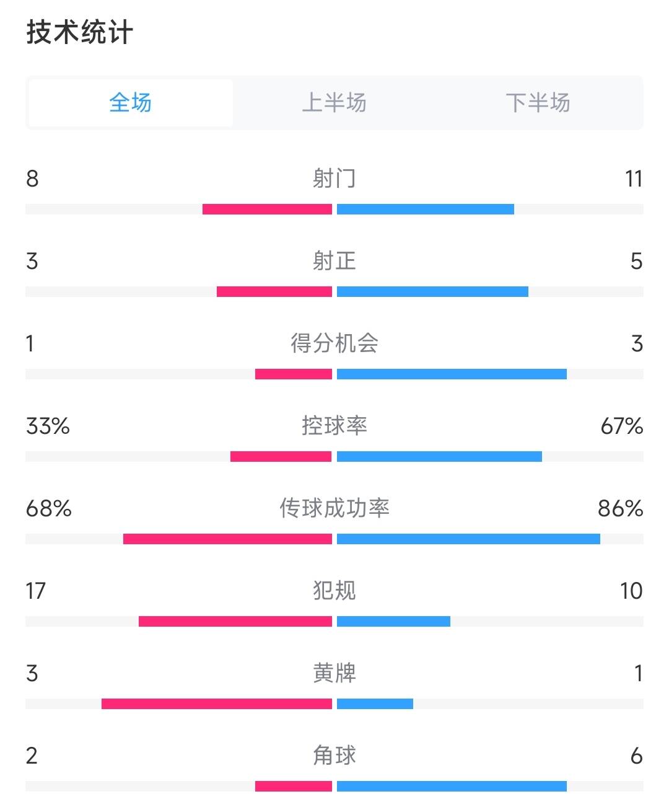
Task: Click the 控球率 stat label
Action: [334, 426]
